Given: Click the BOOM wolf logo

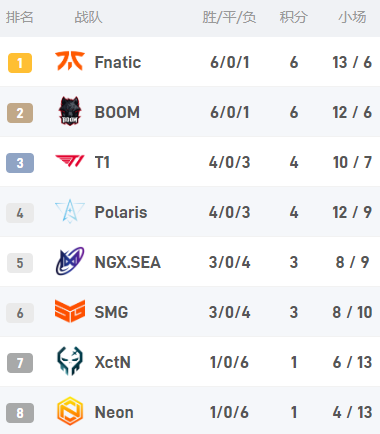Looking at the screenshot, I should point(70,111).
